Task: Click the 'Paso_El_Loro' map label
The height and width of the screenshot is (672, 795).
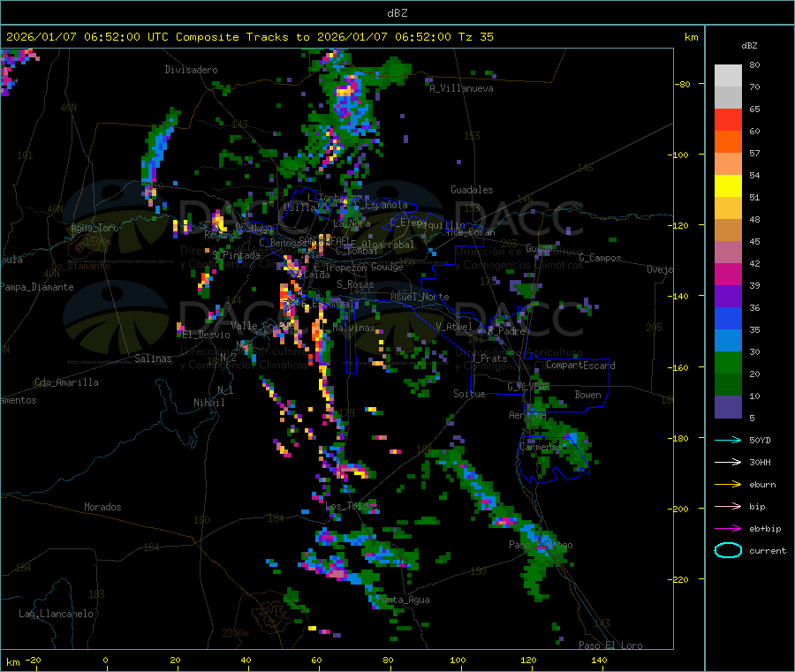Action: [x=610, y=646]
